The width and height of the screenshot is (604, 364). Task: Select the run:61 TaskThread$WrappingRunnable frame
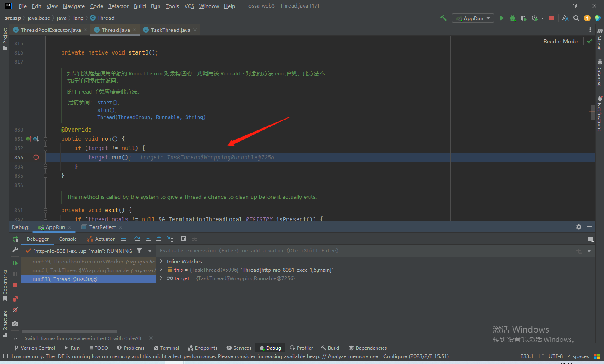pyautogui.click(x=89, y=270)
